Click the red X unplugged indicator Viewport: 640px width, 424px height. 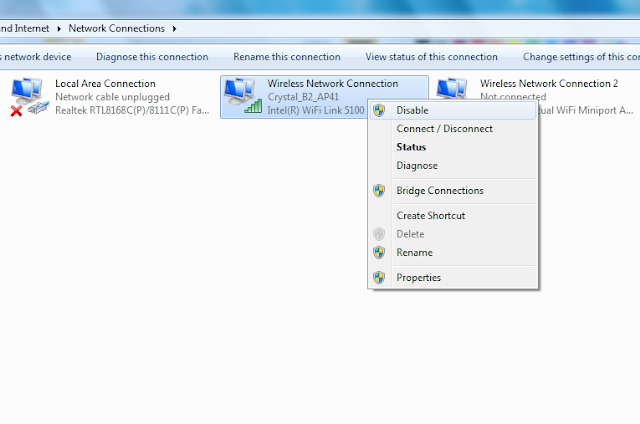(16, 111)
